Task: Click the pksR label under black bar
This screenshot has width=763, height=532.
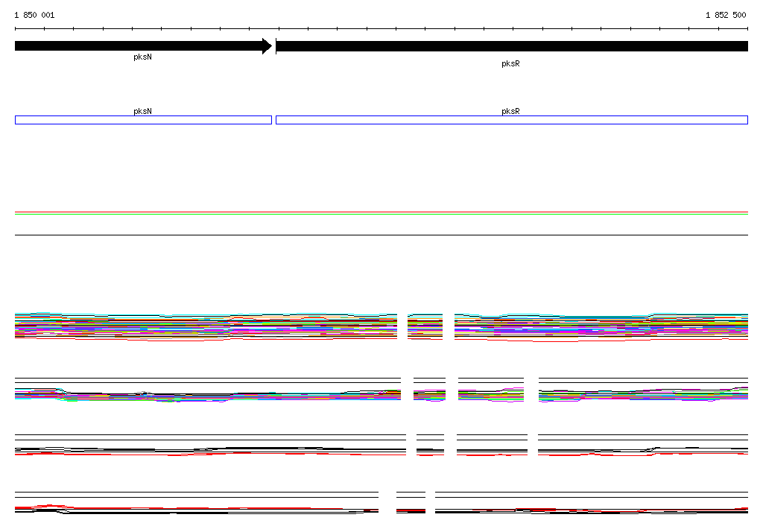Action: click(x=510, y=64)
